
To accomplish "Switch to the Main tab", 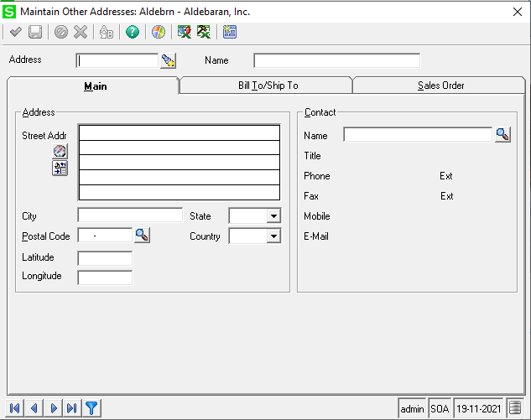I will [93, 86].
